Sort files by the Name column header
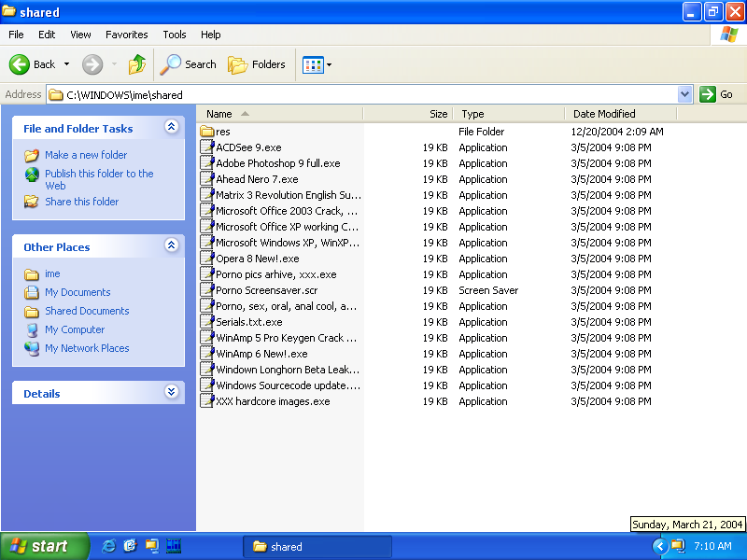Image resolution: width=747 pixels, height=560 pixels. [x=280, y=114]
